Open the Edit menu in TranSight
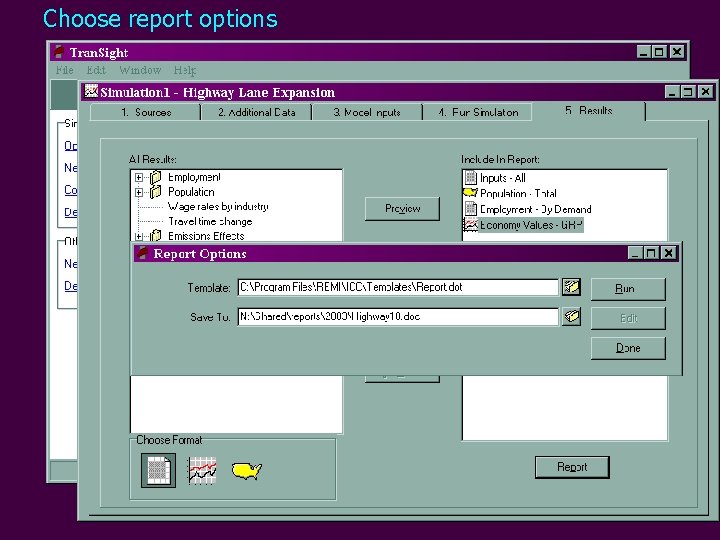The image size is (720, 540). coord(96,70)
